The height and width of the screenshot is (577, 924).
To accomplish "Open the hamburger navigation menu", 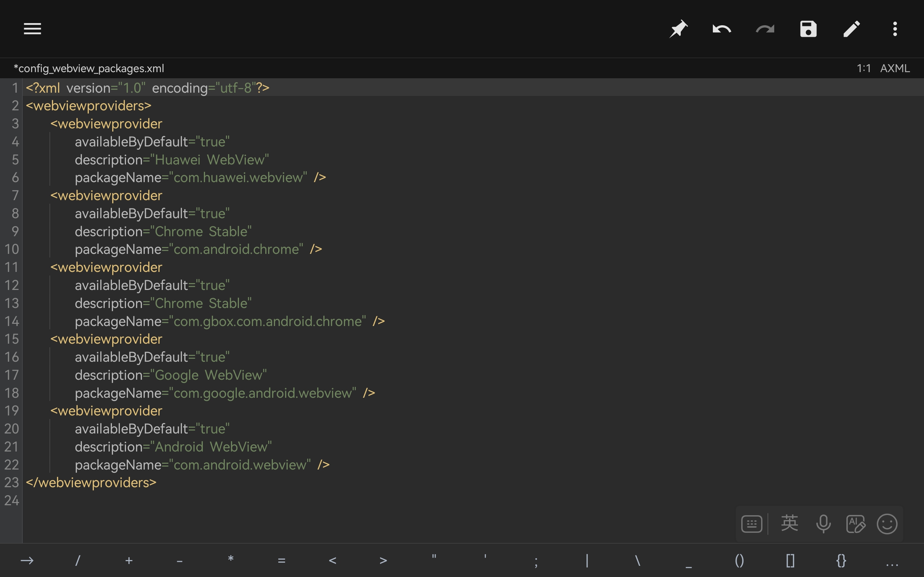I will [32, 28].
